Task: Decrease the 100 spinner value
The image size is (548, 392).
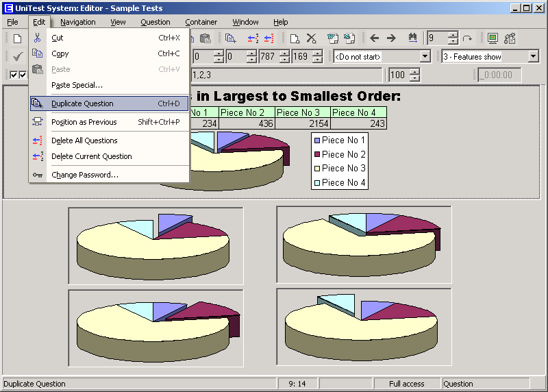Action: click(x=414, y=77)
